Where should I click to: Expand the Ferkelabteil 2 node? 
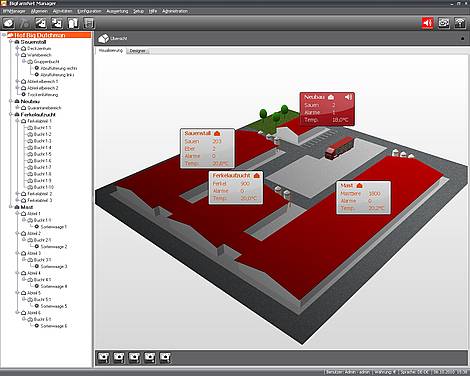coord(17,194)
